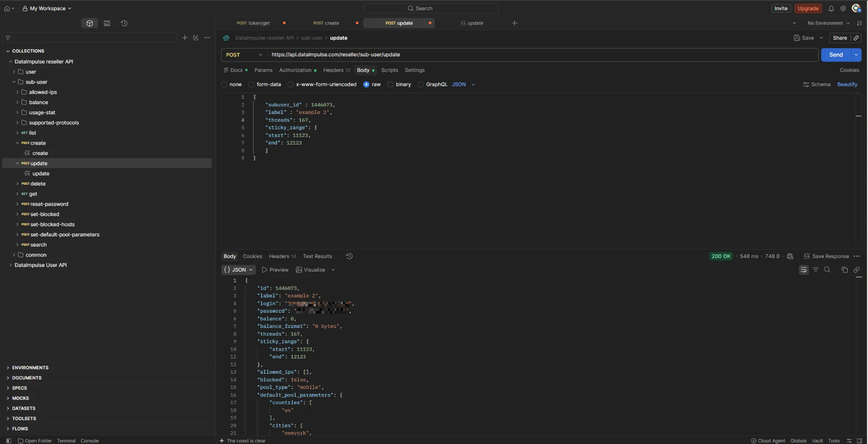Screen dimensions: 868x444
Task: Open response history clock icon
Action: [349, 256]
